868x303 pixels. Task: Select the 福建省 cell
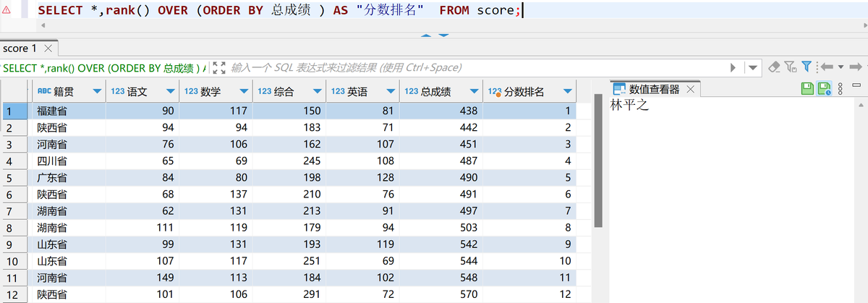pos(68,111)
